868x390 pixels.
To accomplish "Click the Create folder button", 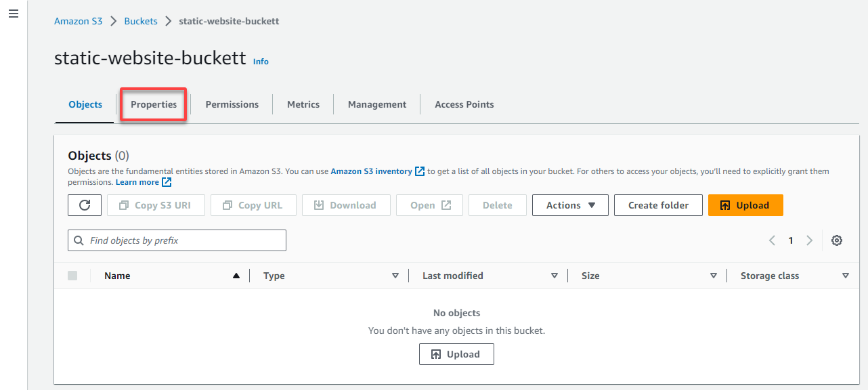I will (658, 205).
